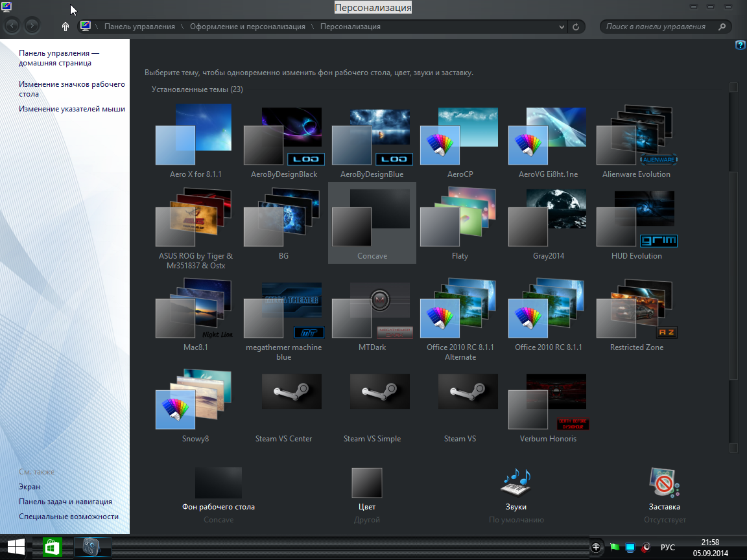
Task: Click the Desktop Background icon
Action: click(x=218, y=484)
